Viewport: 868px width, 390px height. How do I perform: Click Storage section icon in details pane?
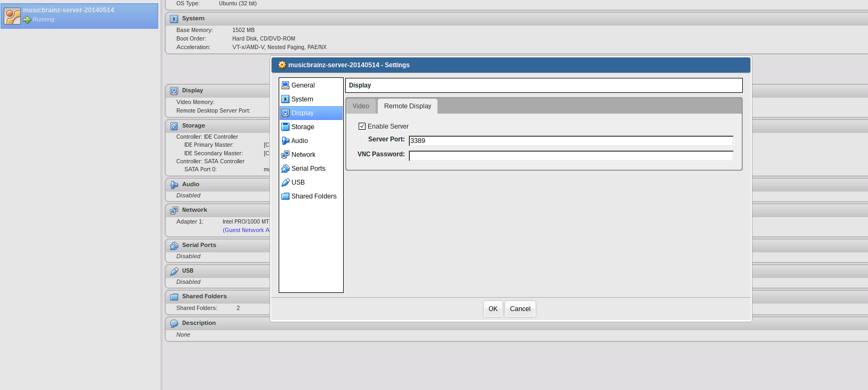[x=174, y=126]
